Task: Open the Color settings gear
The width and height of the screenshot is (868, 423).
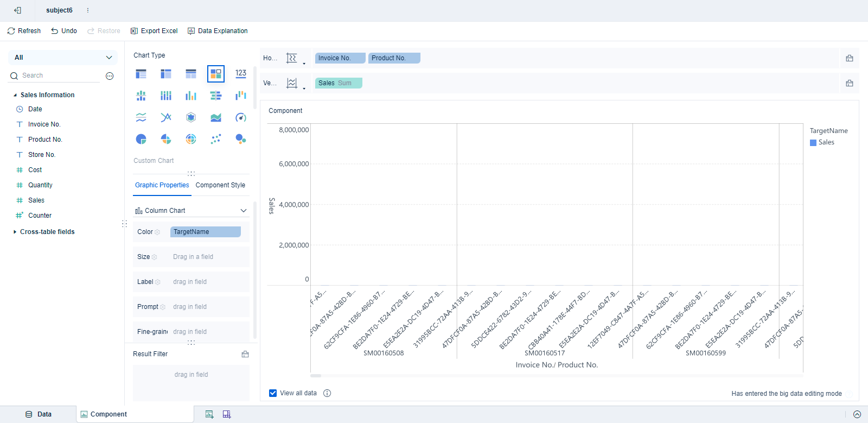Action: (157, 232)
